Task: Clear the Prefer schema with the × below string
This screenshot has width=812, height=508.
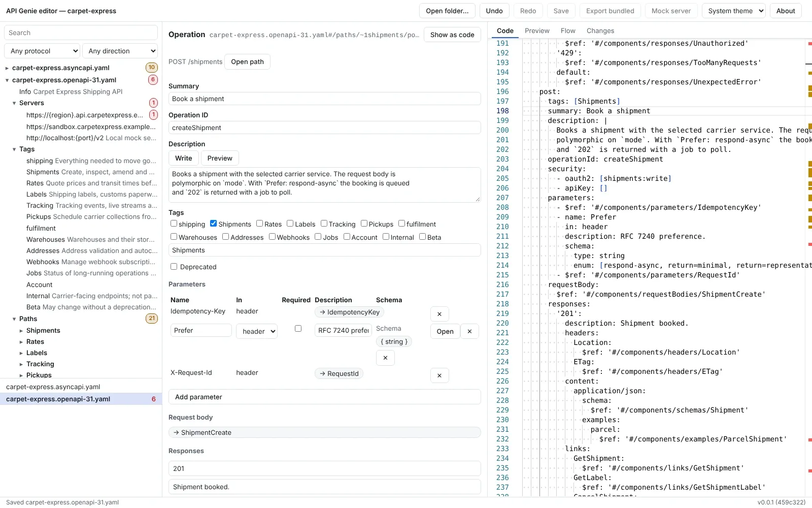Action: (385, 358)
